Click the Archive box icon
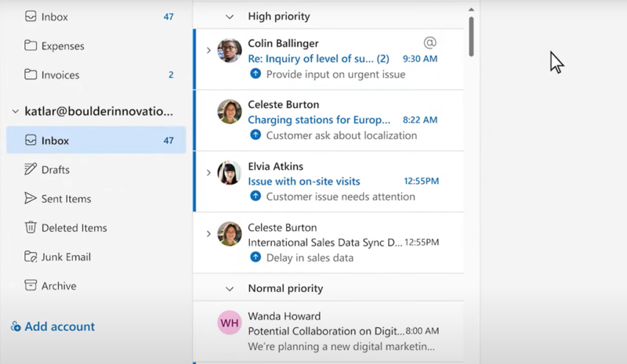 (x=31, y=285)
